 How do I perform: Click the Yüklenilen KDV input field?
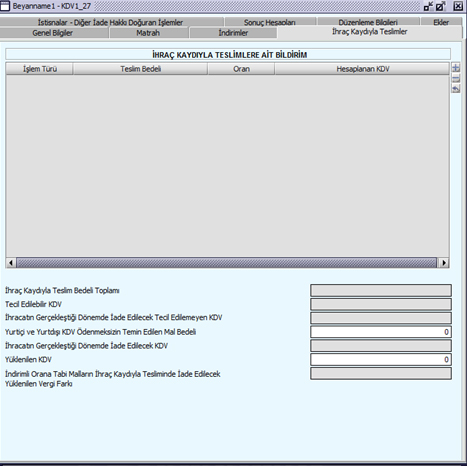click(381, 360)
